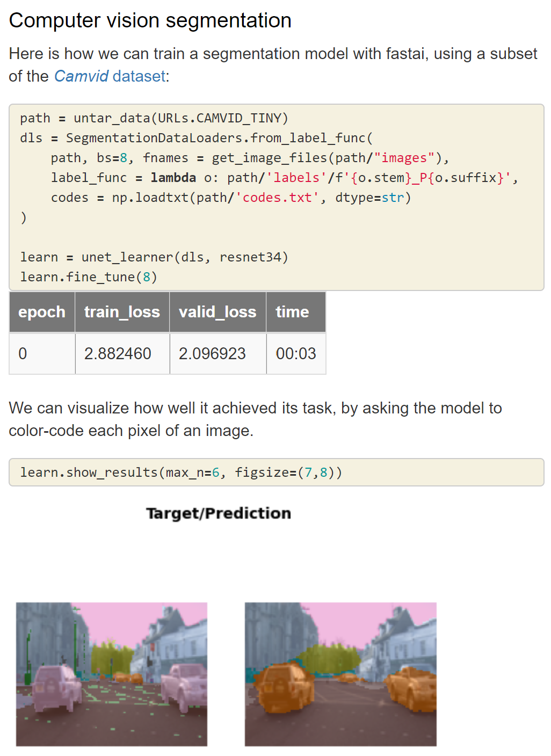Click the learn.fine_tune(8) code line
The height and width of the screenshot is (756, 551).
tap(89, 277)
